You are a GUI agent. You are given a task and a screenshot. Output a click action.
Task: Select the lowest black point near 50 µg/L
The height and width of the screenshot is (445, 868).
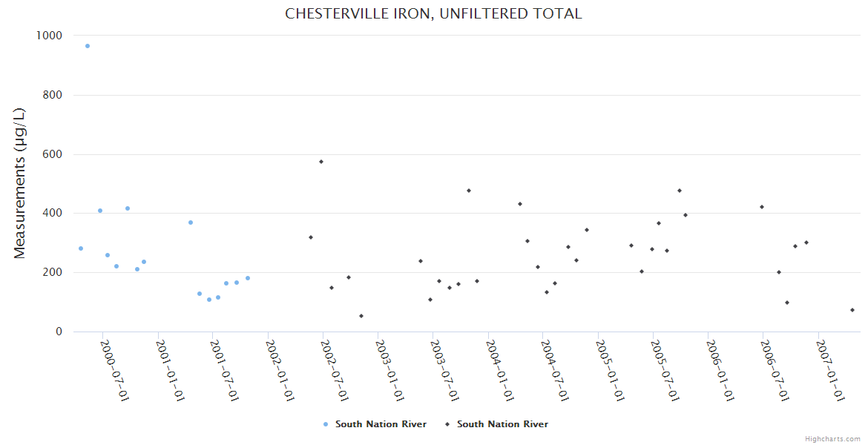click(x=361, y=316)
